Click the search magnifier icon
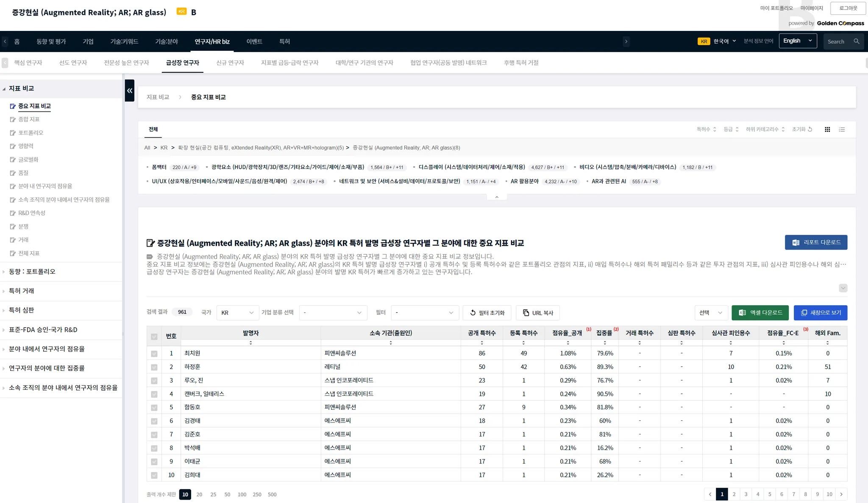Viewport: 868px width, 503px height. [856, 41]
